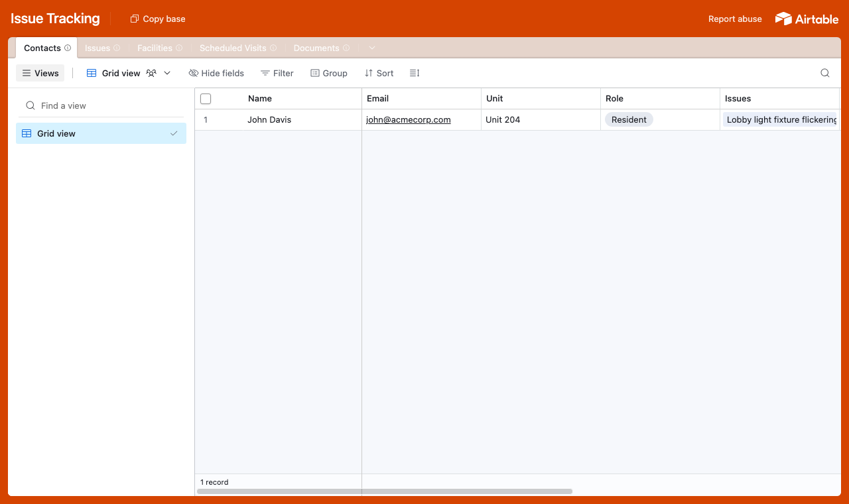Viewport: 849px width, 504px height.
Task: Click the Email column header
Action: 422,99
